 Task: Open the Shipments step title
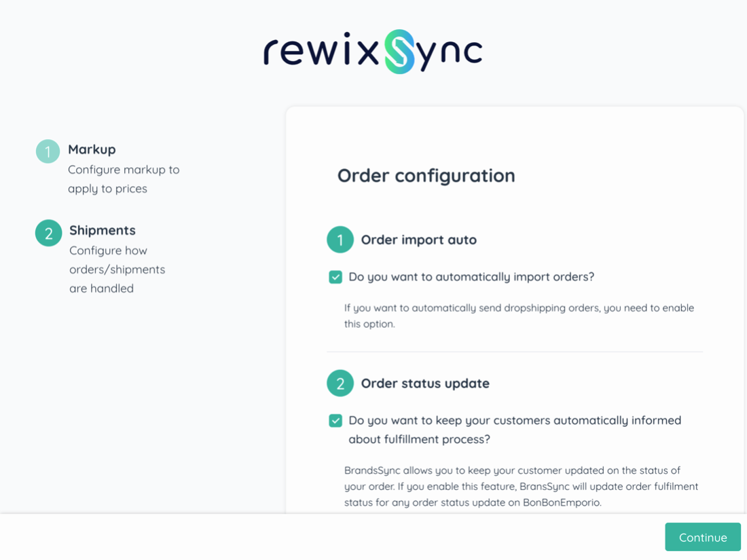coord(103,230)
